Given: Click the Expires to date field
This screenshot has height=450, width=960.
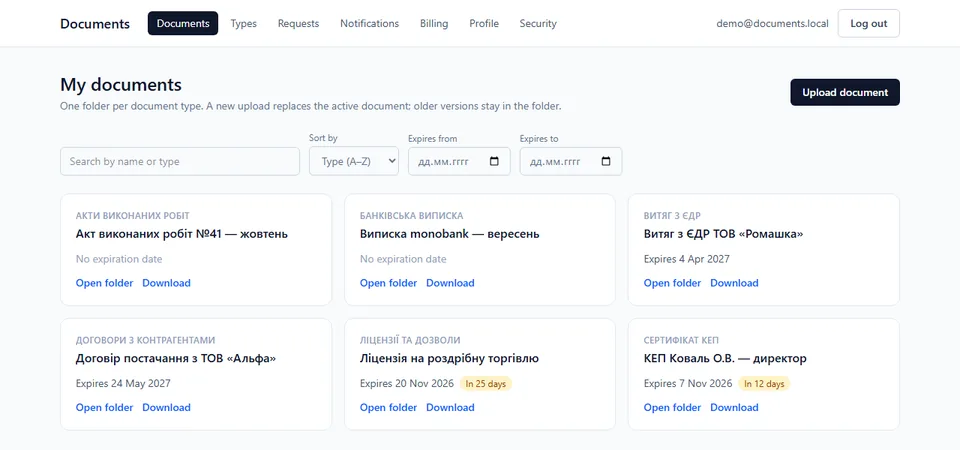Looking at the screenshot, I should 571,162.
